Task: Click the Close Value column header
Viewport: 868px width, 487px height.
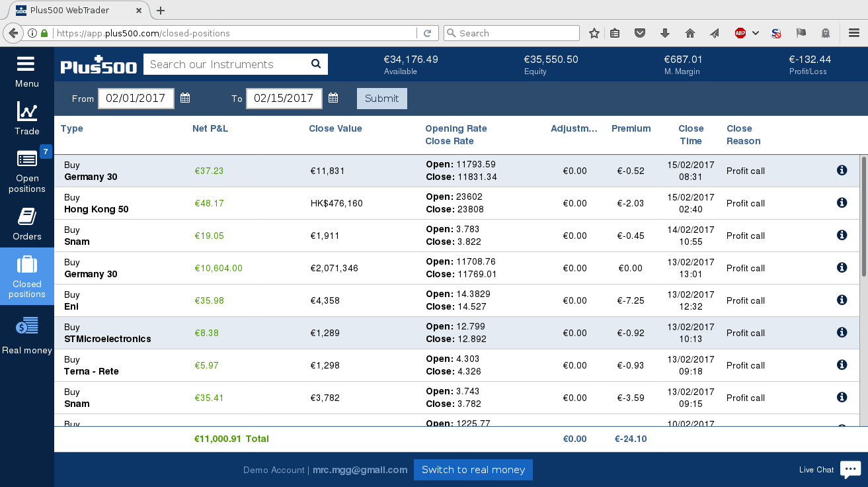Action: coord(335,128)
